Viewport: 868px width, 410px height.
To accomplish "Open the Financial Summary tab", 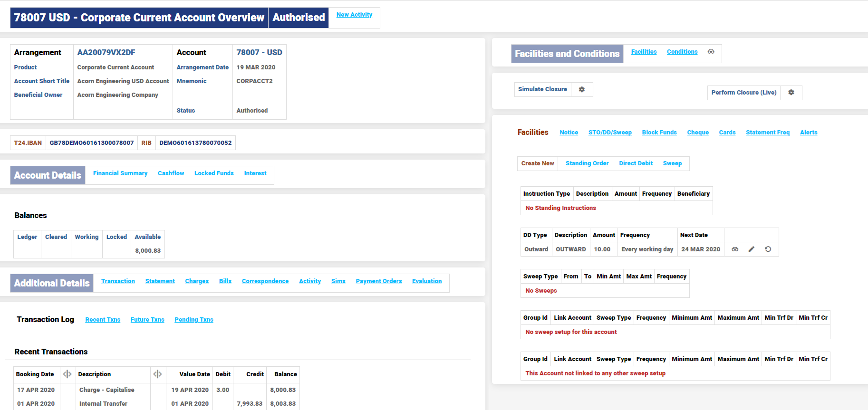I will (120, 173).
